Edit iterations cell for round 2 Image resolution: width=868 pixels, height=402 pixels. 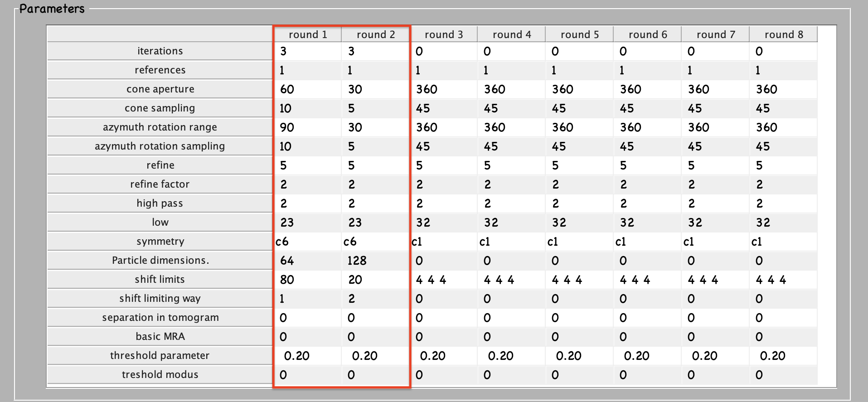click(x=376, y=51)
